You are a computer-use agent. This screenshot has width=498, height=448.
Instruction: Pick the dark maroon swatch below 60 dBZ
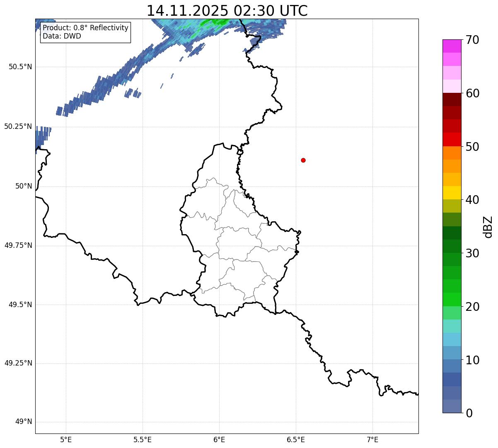point(452,99)
